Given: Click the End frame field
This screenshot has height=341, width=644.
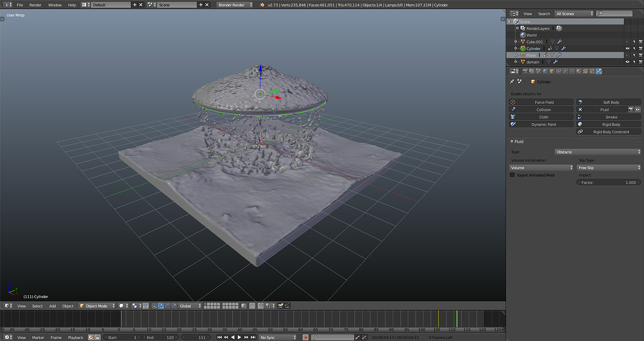Looking at the screenshot, I should pos(161,337).
